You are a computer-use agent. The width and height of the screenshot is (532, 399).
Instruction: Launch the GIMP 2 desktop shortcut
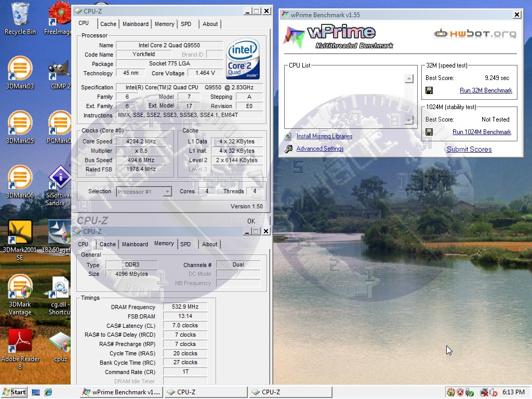coord(60,73)
